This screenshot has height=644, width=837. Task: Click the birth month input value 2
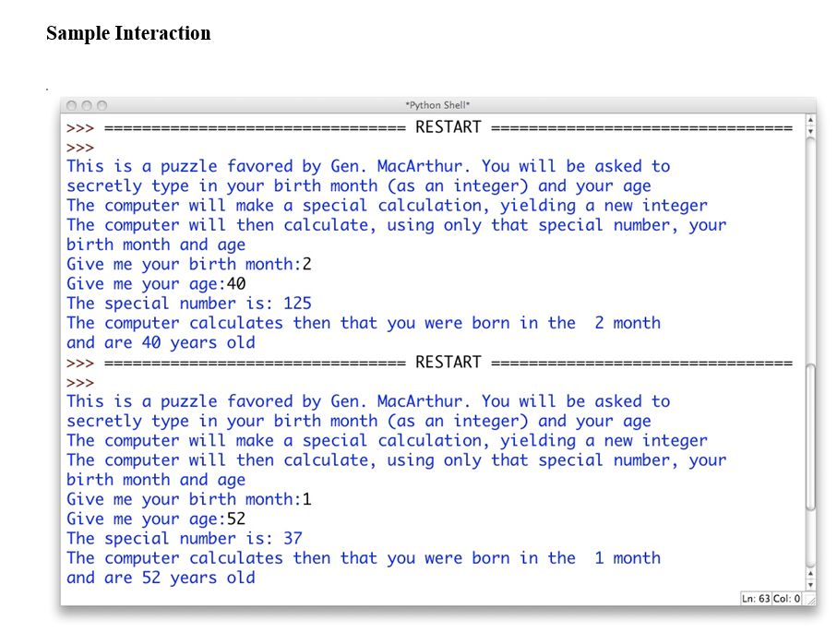click(304, 264)
